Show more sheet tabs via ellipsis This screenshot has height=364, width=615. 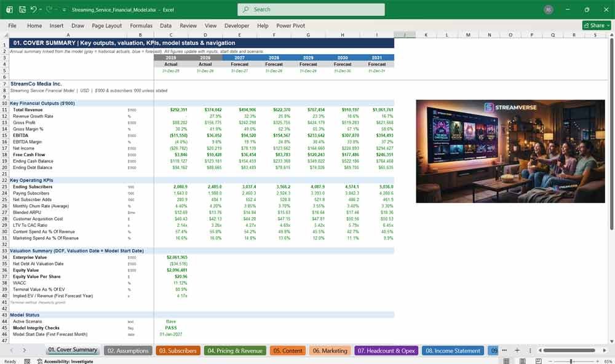coord(504,350)
